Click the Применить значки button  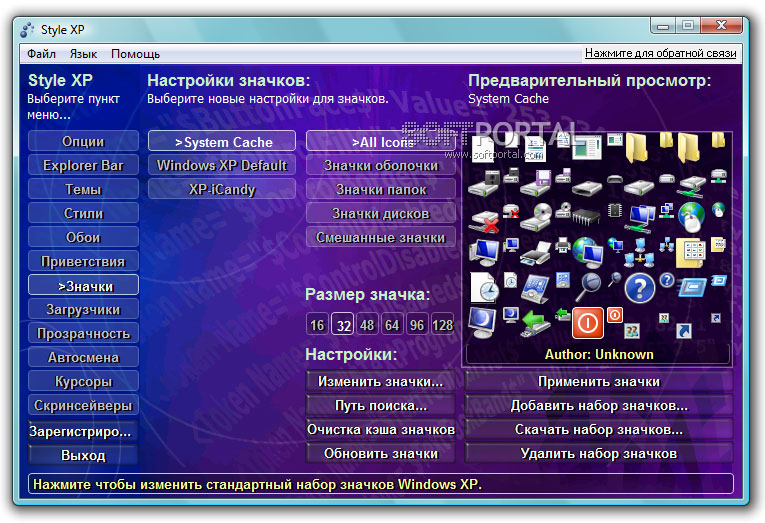[599, 381]
